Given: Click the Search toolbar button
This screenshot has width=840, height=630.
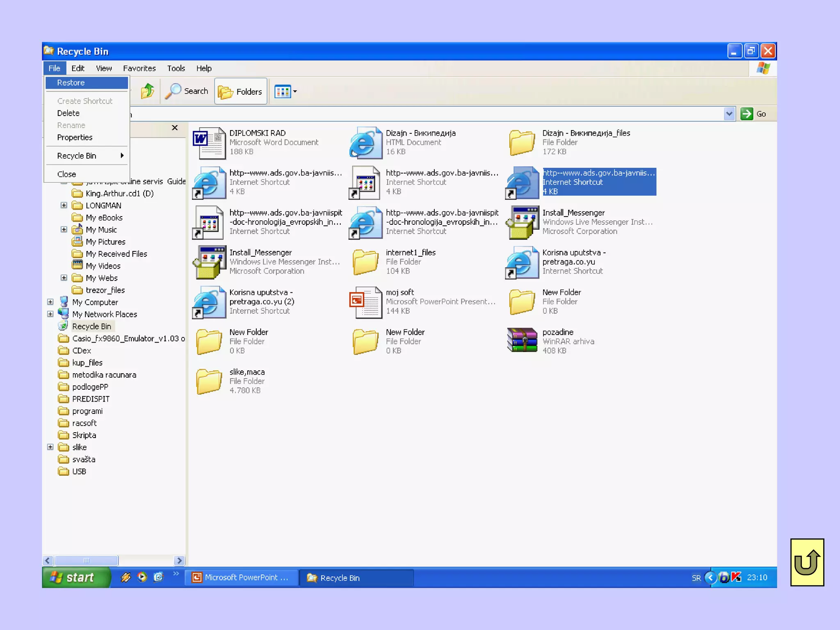Looking at the screenshot, I should 187,91.
